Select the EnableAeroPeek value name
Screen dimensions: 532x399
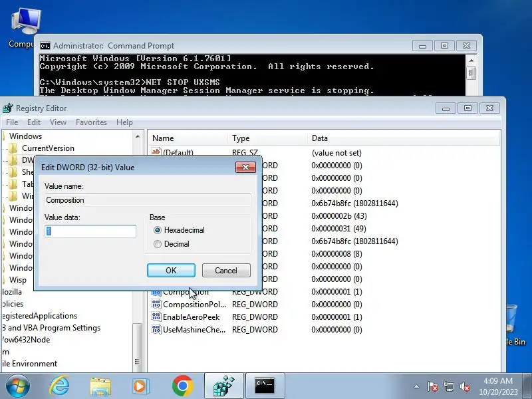(191, 317)
